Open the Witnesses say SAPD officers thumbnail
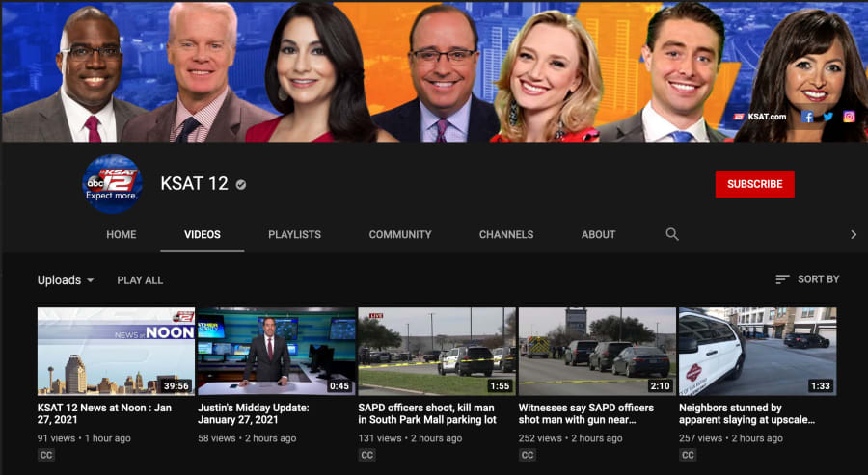The width and height of the screenshot is (868, 475). pyautogui.click(x=597, y=352)
